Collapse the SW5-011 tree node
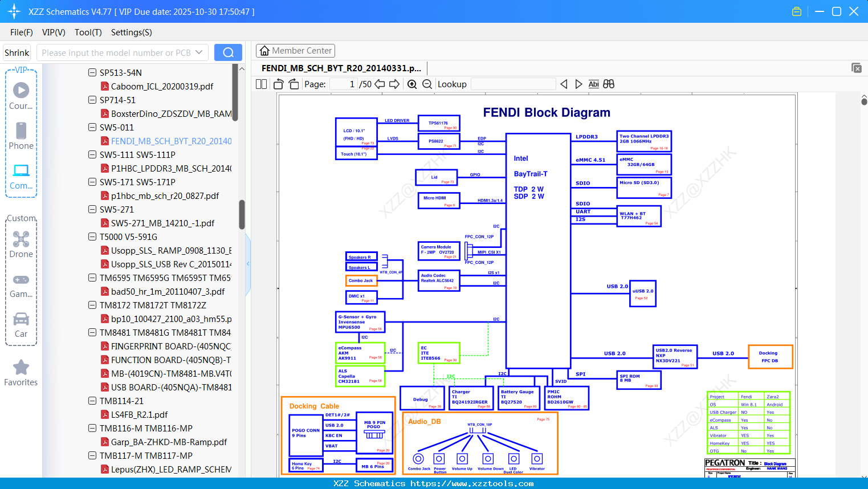868x489 pixels. [92, 127]
